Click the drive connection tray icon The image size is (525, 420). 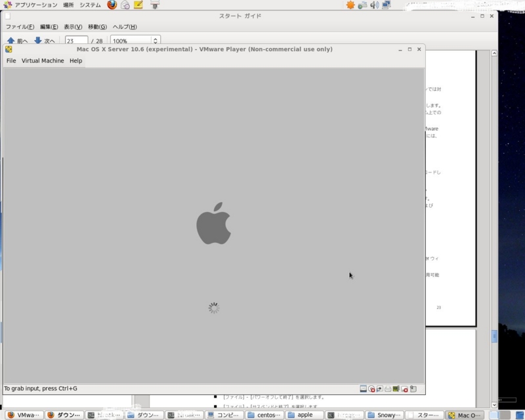(362, 5)
